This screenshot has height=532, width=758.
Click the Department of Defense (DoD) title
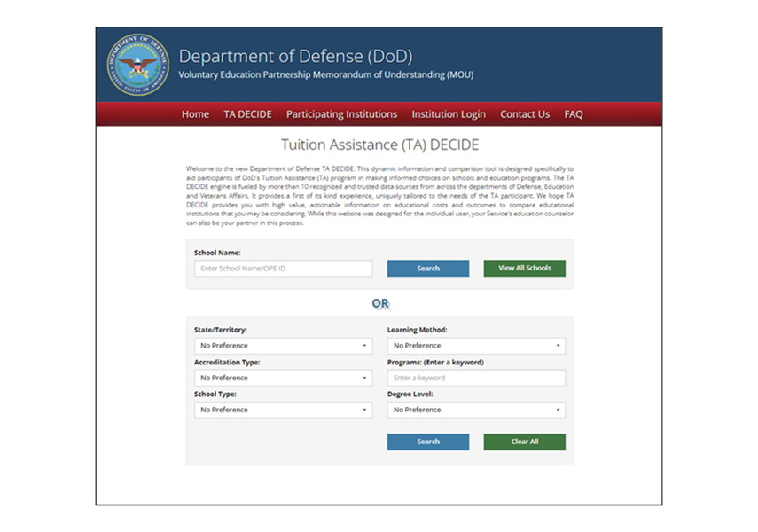pos(296,56)
